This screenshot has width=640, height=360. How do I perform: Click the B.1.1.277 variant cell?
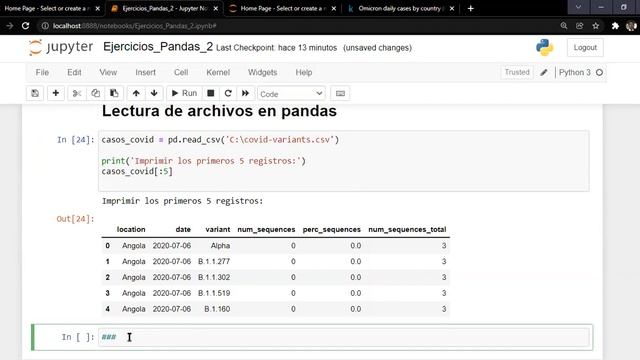pyautogui.click(x=214, y=261)
